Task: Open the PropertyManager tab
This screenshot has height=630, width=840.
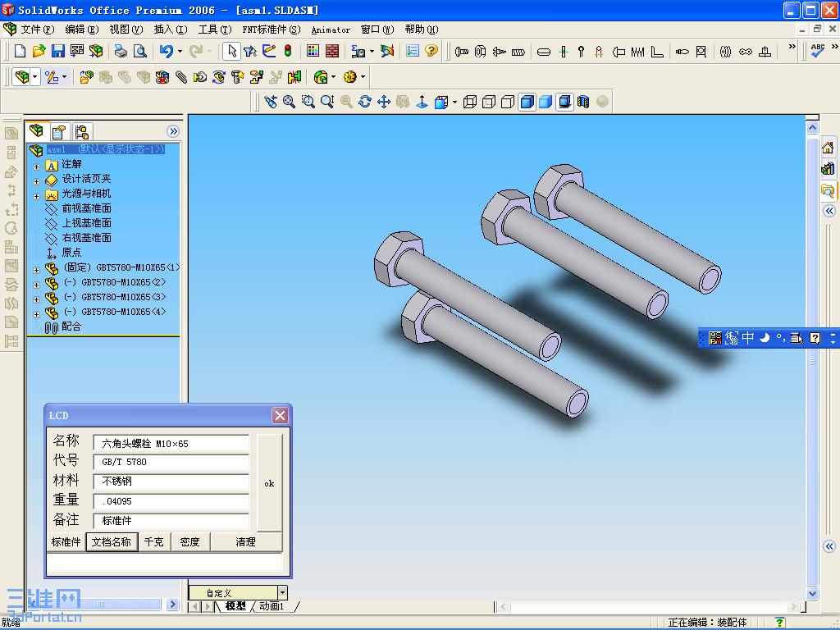Action: tap(59, 131)
